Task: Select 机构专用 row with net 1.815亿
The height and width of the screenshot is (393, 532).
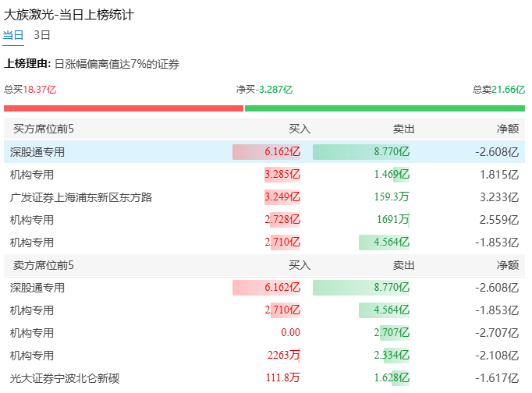Action: coord(264,175)
